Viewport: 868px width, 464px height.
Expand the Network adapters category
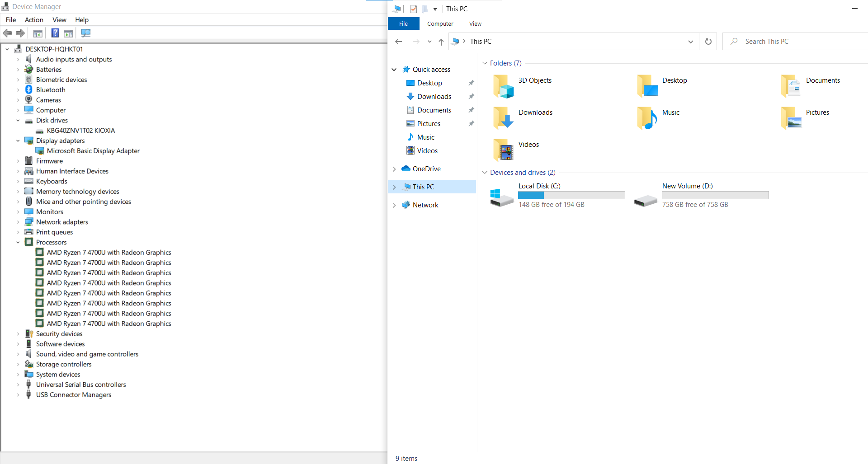tap(18, 222)
